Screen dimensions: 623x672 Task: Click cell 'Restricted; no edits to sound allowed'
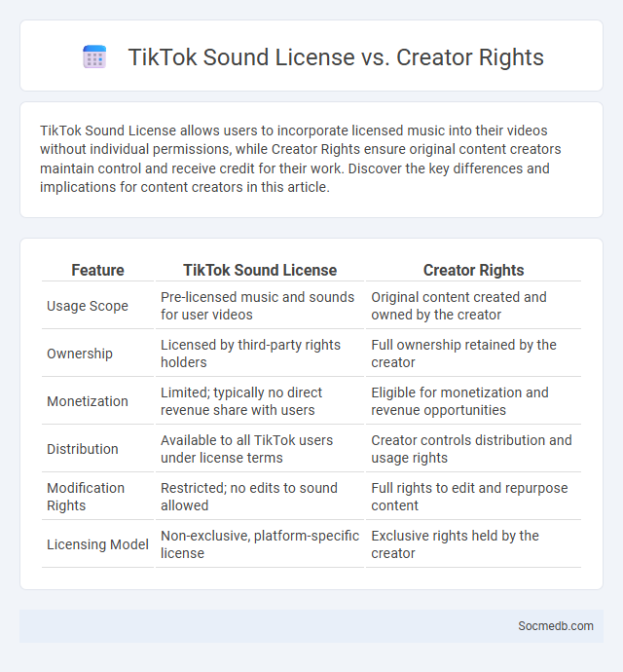(x=260, y=497)
